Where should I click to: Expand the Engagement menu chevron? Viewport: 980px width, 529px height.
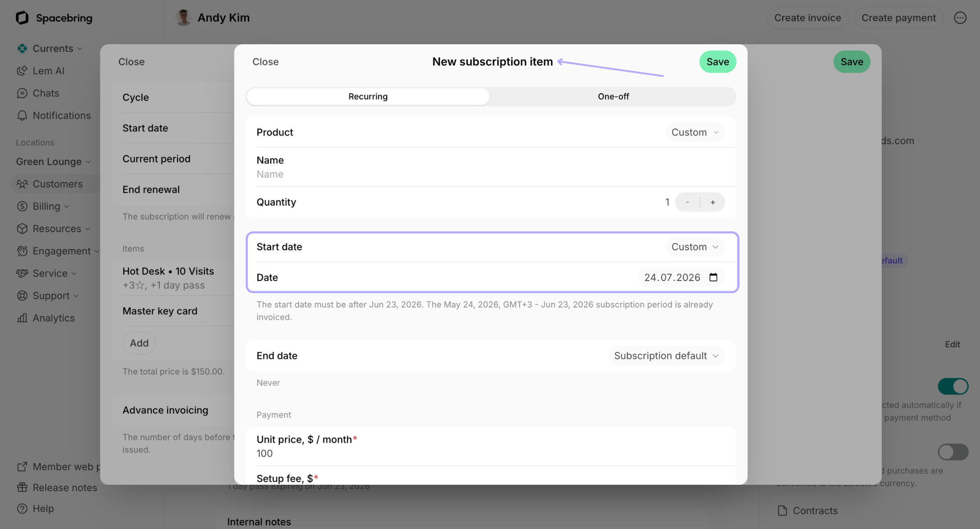point(97,251)
